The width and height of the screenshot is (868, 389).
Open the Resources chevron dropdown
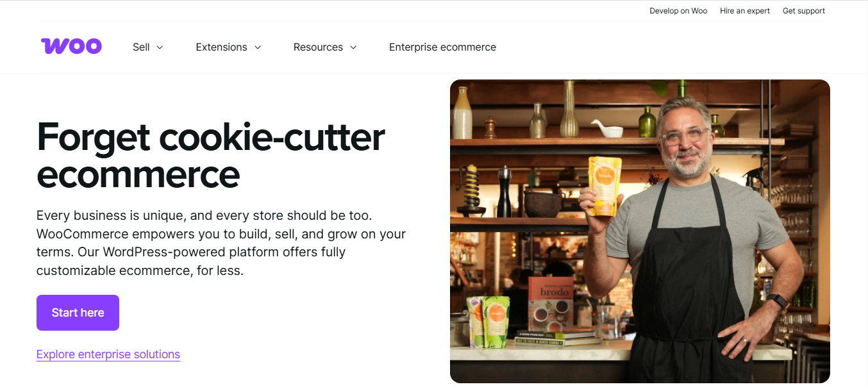[353, 47]
